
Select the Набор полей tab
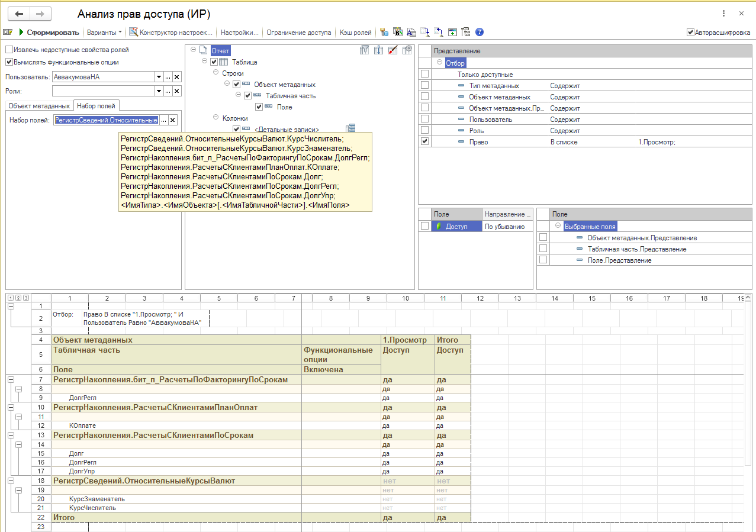[97, 106]
